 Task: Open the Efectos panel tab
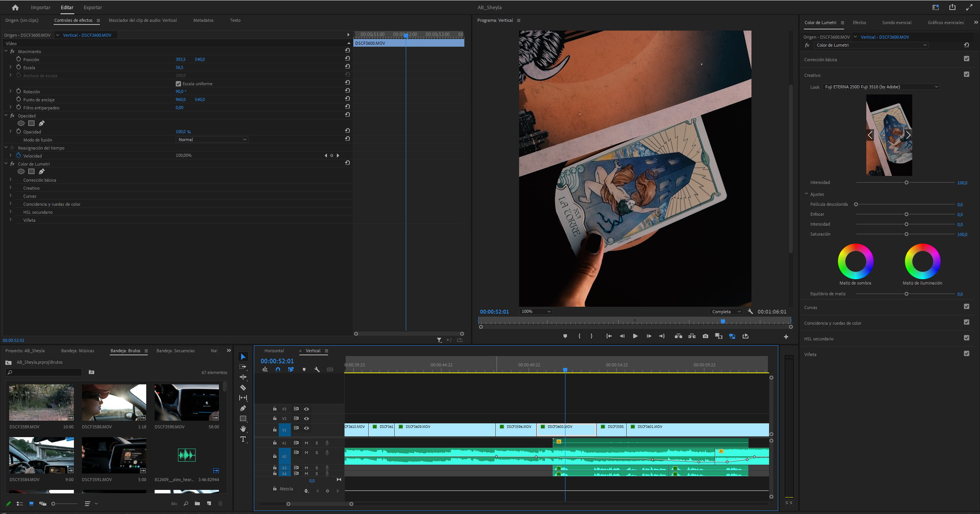859,23
